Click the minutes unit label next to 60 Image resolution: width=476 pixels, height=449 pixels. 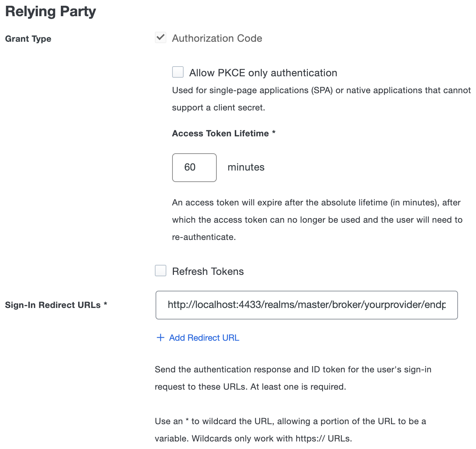(x=246, y=167)
